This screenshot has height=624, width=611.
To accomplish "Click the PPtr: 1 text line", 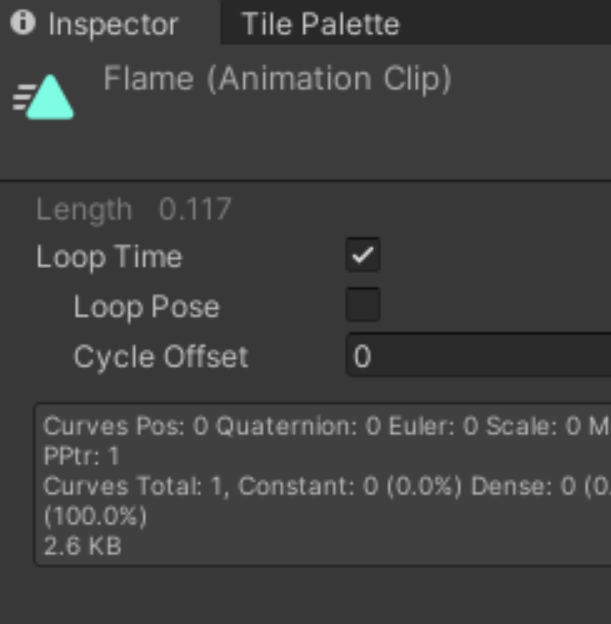I will [x=82, y=456].
